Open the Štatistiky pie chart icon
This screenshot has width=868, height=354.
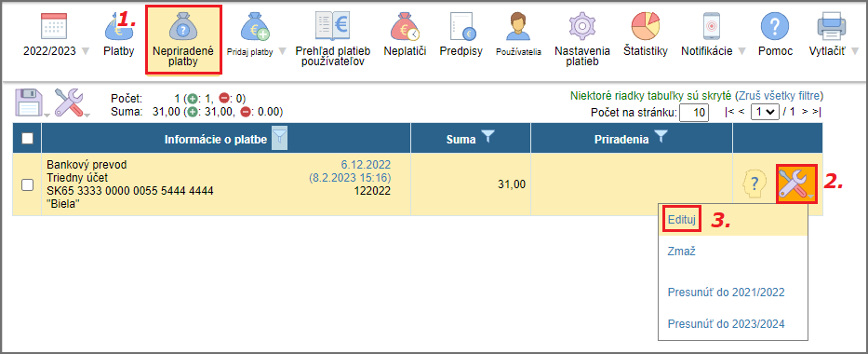point(646,27)
